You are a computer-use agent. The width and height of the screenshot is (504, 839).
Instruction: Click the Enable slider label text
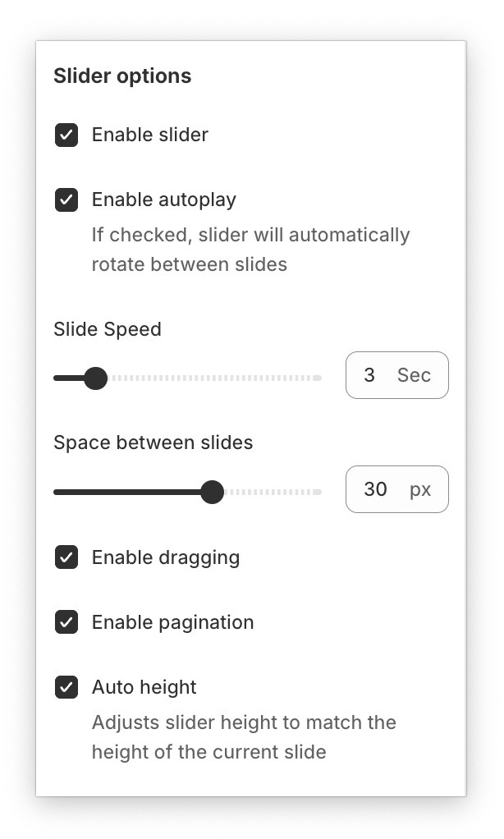click(x=150, y=135)
